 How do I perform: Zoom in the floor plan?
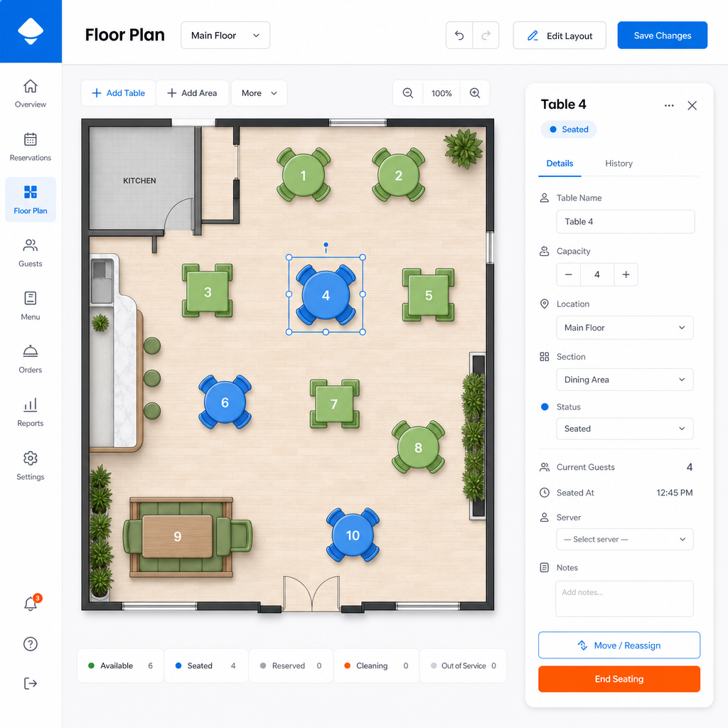(x=474, y=93)
